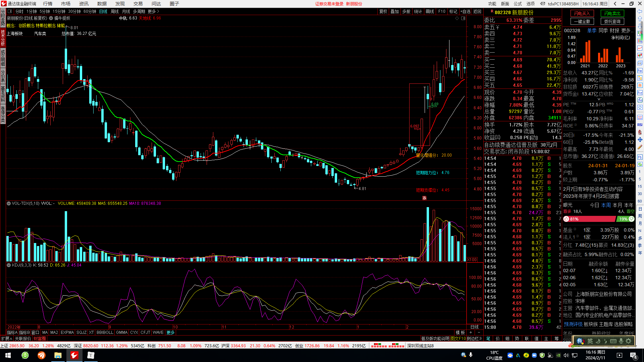Click the left arrow icon in right sidebar
This screenshot has width=644, height=362.
(640, 11)
